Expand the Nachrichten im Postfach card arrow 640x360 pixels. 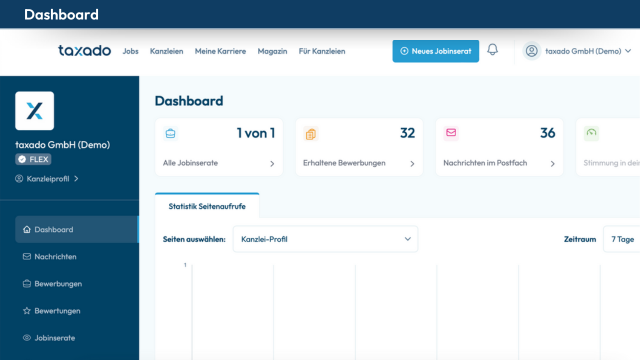click(552, 164)
